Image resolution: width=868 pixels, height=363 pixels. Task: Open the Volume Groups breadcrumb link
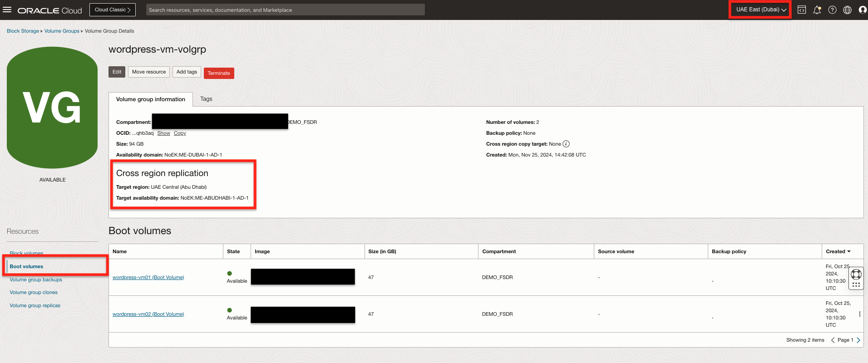tap(62, 31)
